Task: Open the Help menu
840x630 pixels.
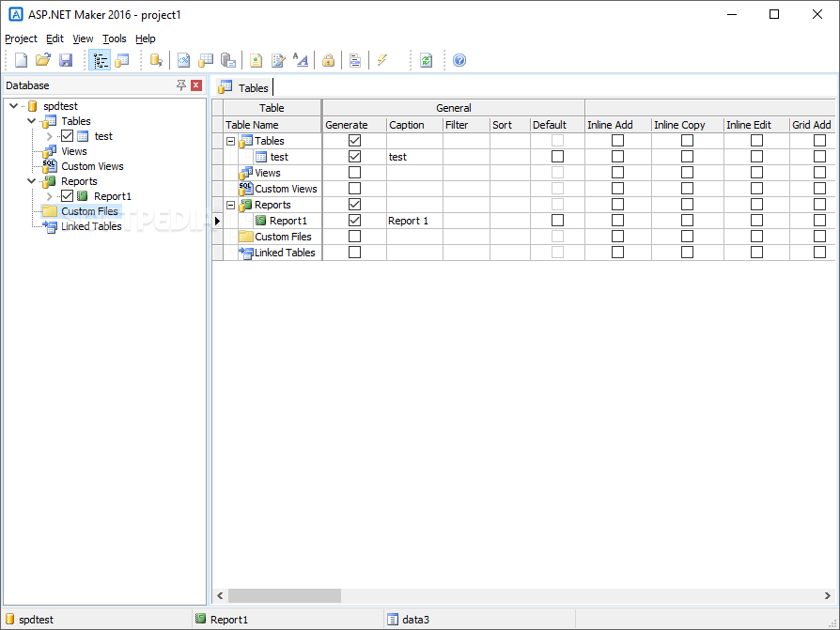Action: [x=146, y=38]
